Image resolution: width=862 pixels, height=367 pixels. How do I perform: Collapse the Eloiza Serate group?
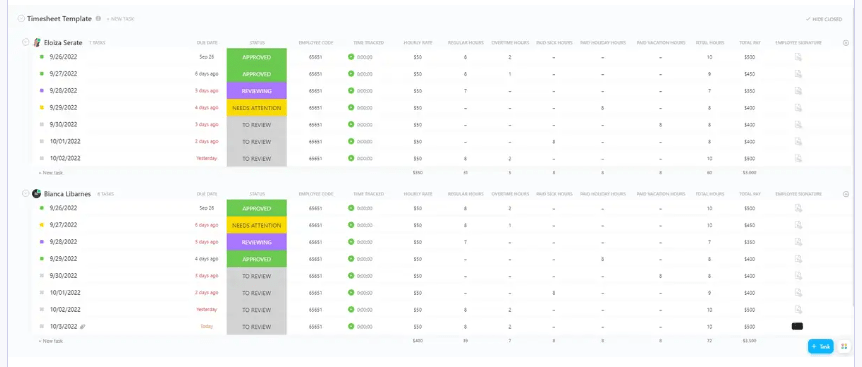point(25,42)
